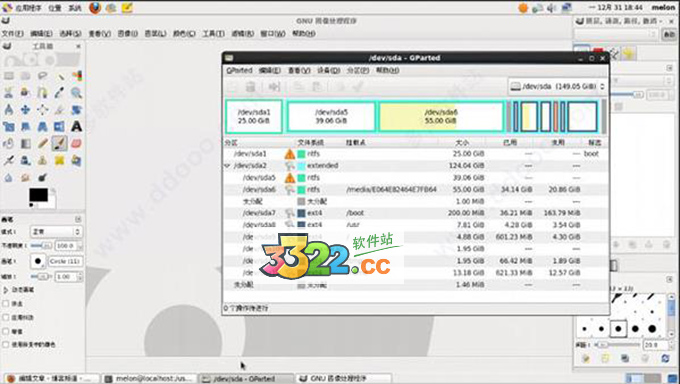680x384 pixels.
Task: Select the Scissors Select tool
Action: click(x=9, y=92)
